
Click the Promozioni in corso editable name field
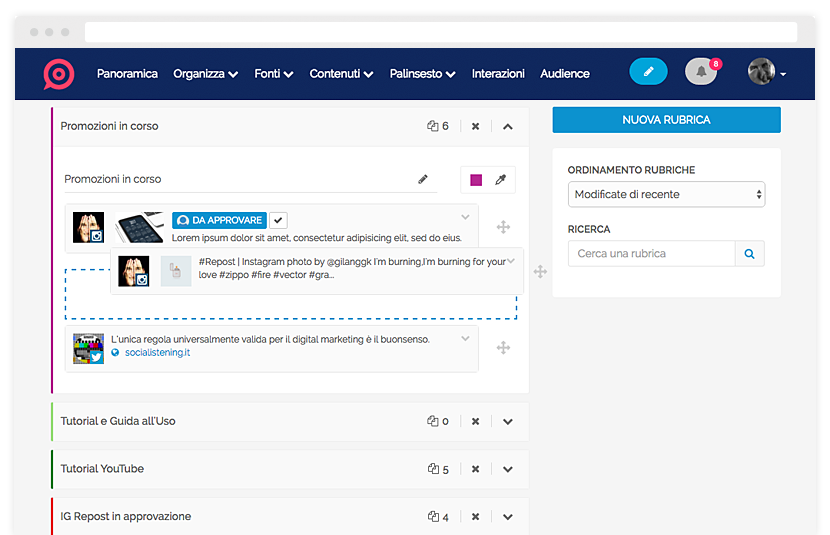point(251,179)
